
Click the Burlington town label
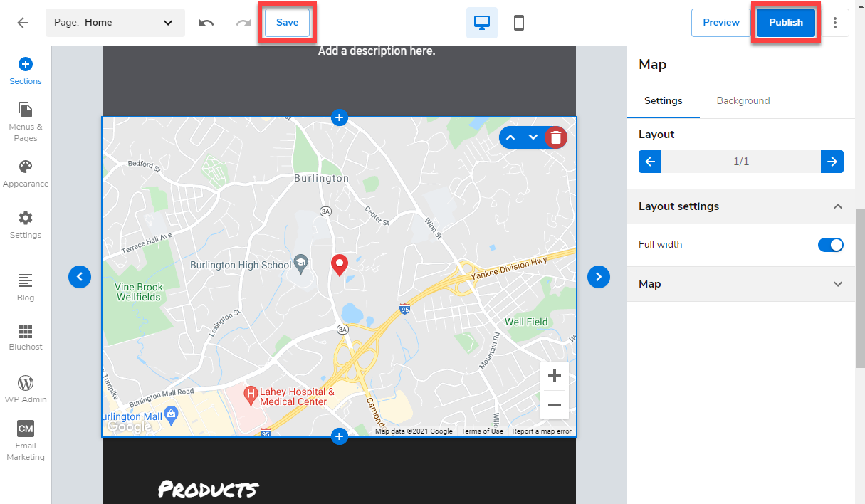[322, 178]
